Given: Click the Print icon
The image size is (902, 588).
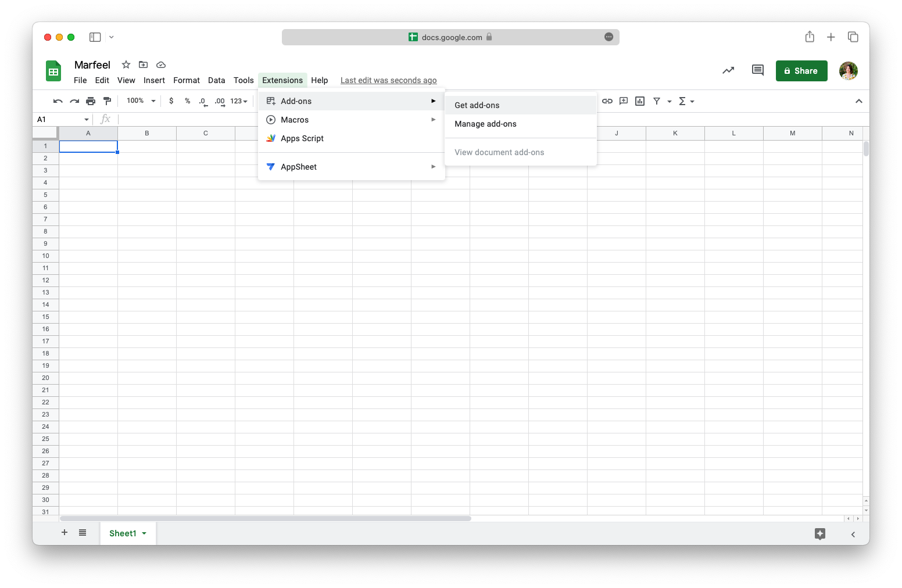Looking at the screenshot, I should [x=91, y=101].
